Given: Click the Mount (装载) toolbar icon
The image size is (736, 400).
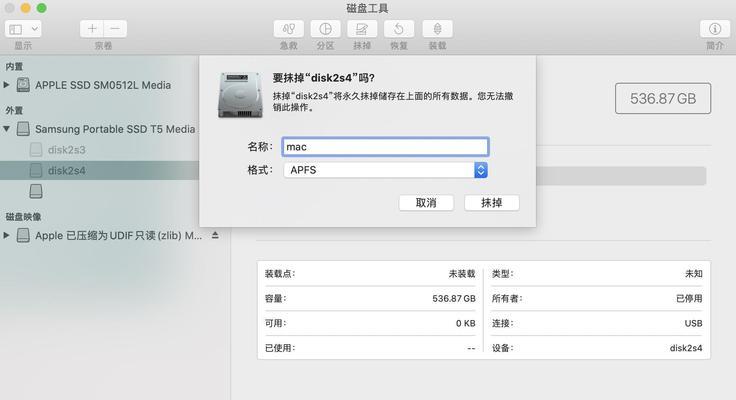Looking at the screenshot, I should coord(437,29).
